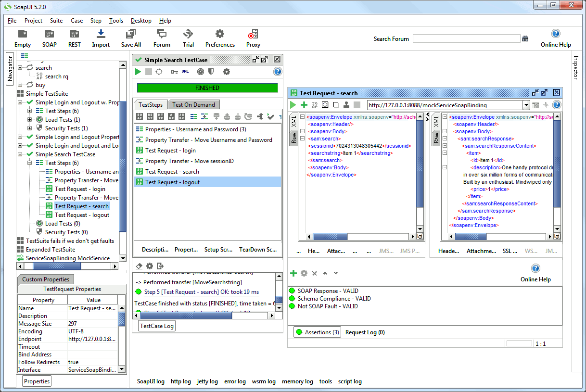The width and height of the screenshot is (586, 392).
Task: Add a Properties test step
Action: click(x=193, y=116)
